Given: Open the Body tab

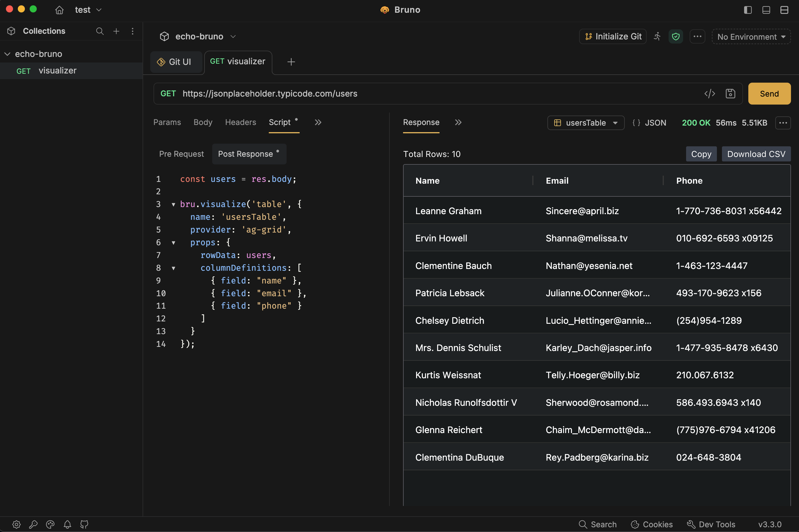Looking at the screenshot, I should (x=203, y=122).
